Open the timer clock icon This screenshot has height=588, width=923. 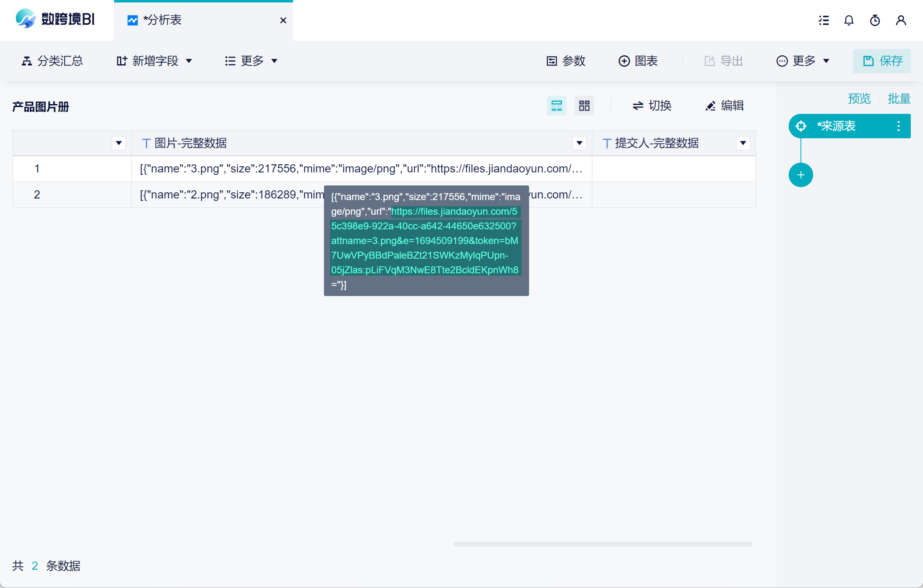tap(875, 20)
